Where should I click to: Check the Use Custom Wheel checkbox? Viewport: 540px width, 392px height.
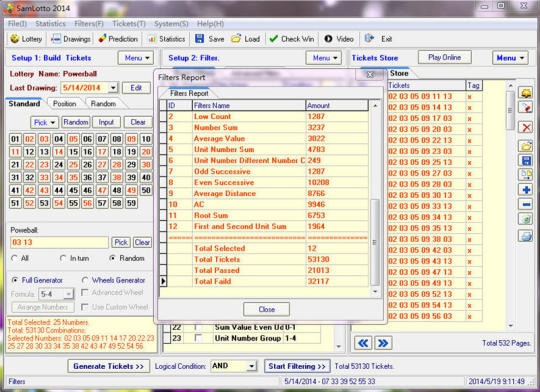[84, 307]
